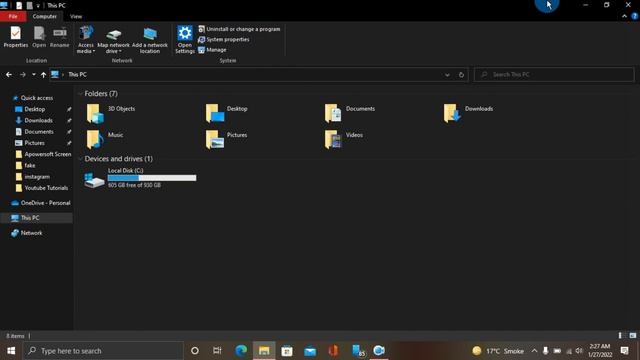Open the Access media dropdown

point(86,40)
